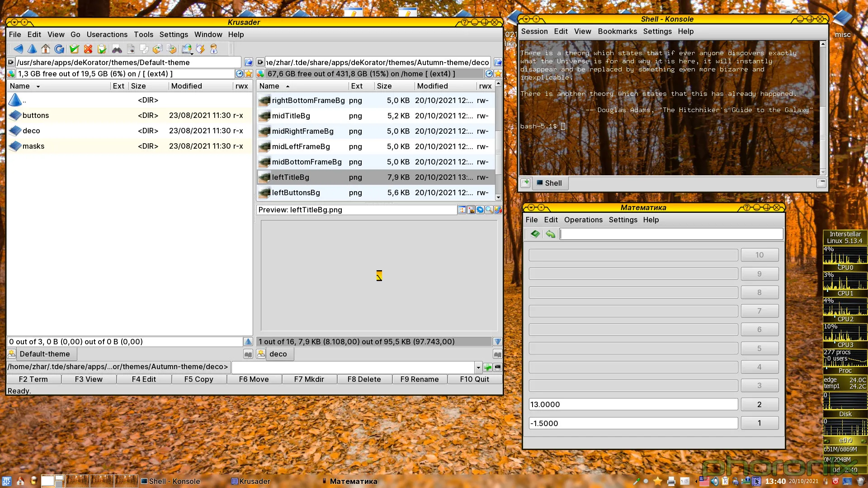Focus the Математика expression input field
This screenshot has width=868, height=488.
671,234
